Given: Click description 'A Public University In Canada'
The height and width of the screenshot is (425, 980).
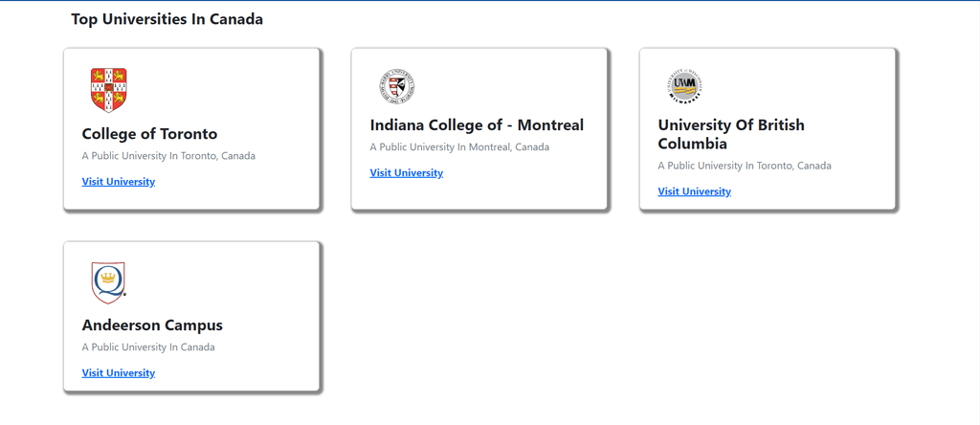Looking at the screenshot, I should coord(148,347).
